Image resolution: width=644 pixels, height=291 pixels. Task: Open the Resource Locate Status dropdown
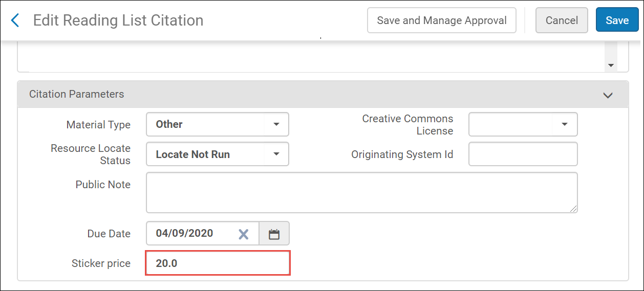pos(276,154)
